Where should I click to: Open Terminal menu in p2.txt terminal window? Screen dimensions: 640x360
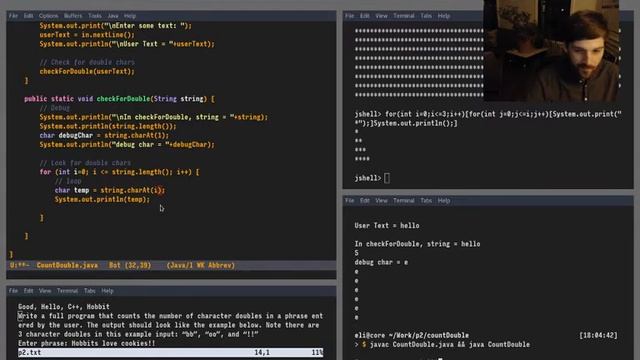click(x=67, y=291)
